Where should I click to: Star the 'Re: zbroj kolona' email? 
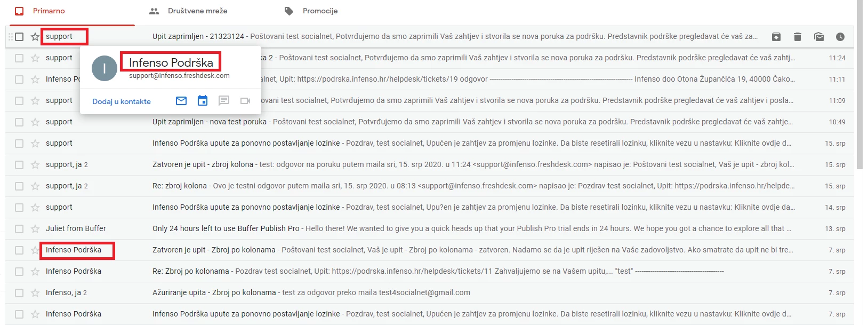[x=35, y=186]
